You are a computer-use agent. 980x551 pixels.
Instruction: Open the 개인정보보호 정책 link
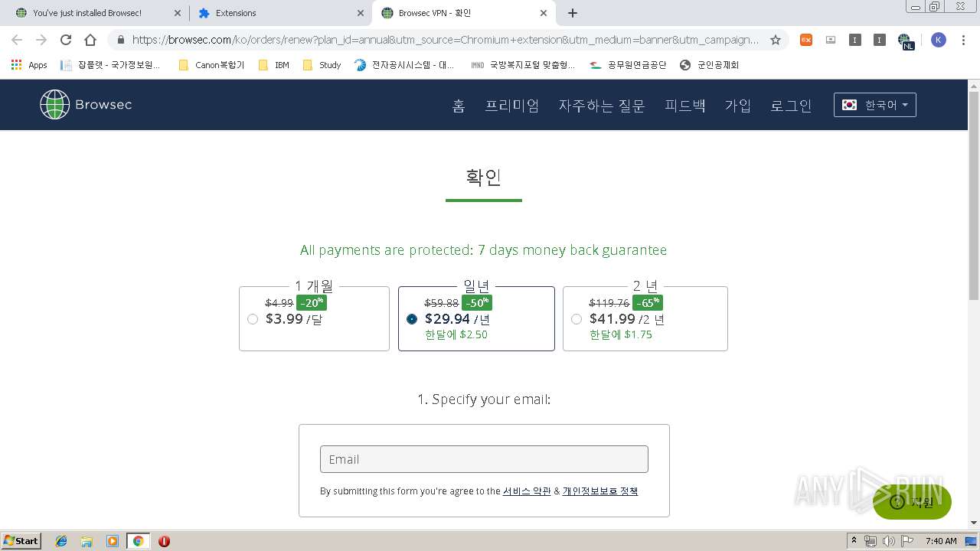click(600, 491)
